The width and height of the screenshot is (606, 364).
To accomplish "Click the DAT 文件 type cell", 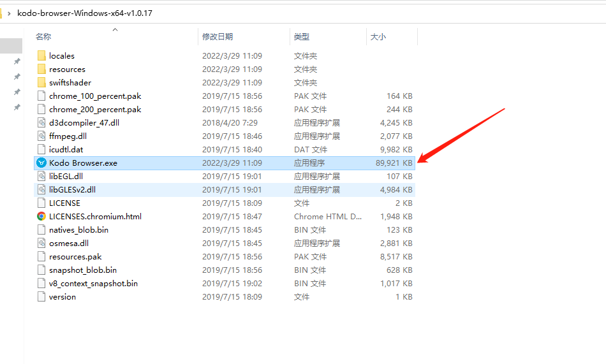I will [311, 150].
